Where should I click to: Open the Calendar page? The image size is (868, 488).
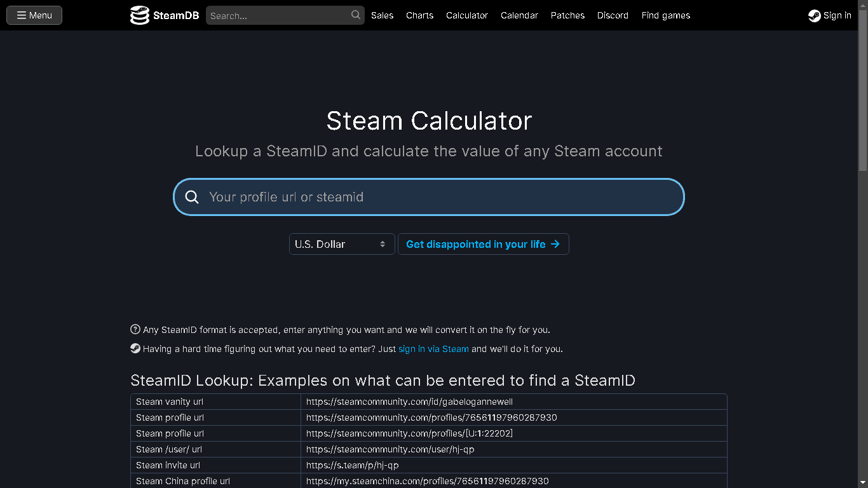point(519,15)
